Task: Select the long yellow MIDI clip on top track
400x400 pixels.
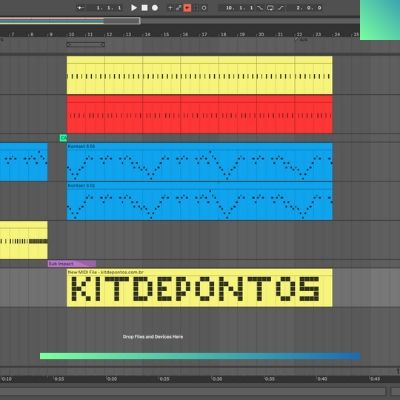Action: pos(199,75)
